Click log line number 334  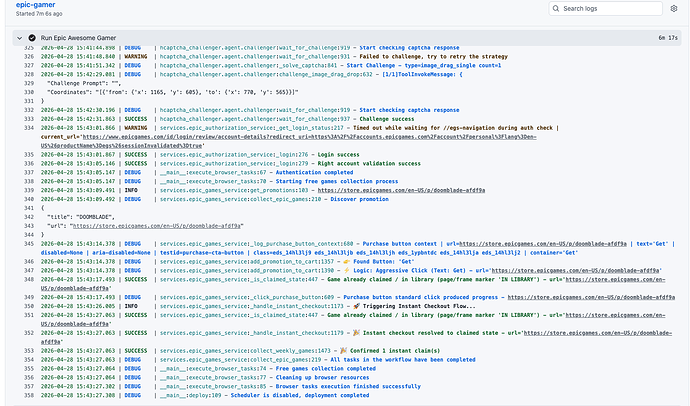click(29, 128)
